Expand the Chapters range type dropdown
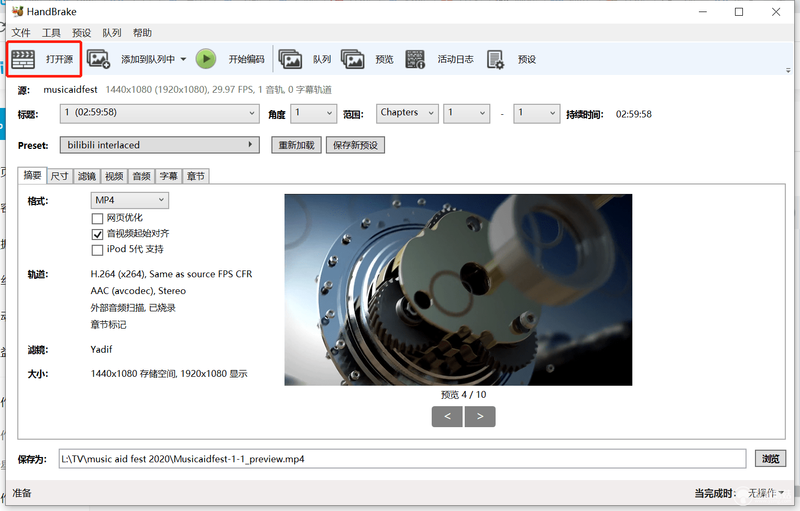 pyautogui.click(x=407, y=113)
